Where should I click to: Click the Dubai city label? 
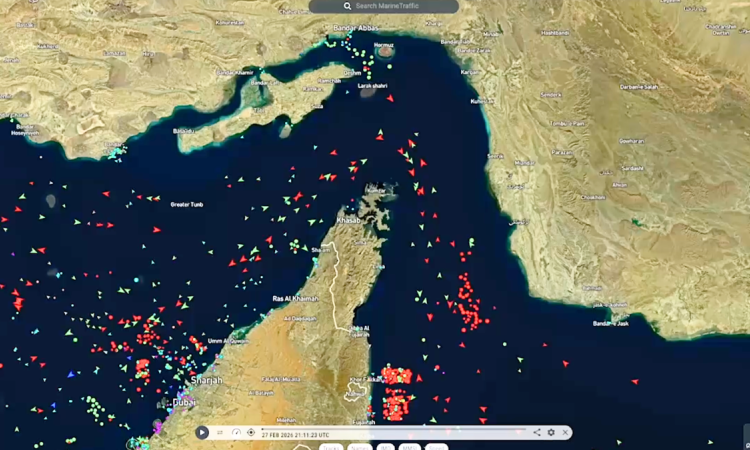[x=183, y=402]
